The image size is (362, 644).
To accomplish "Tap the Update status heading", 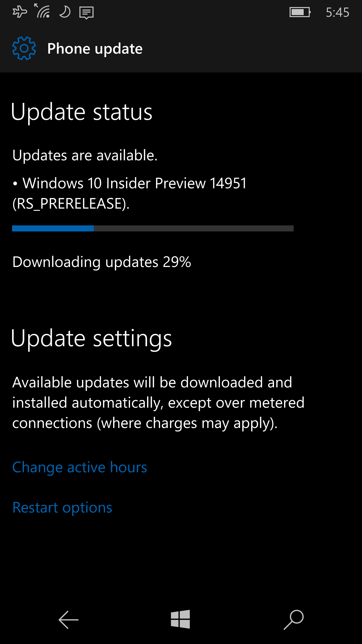I will click(82, 112).
